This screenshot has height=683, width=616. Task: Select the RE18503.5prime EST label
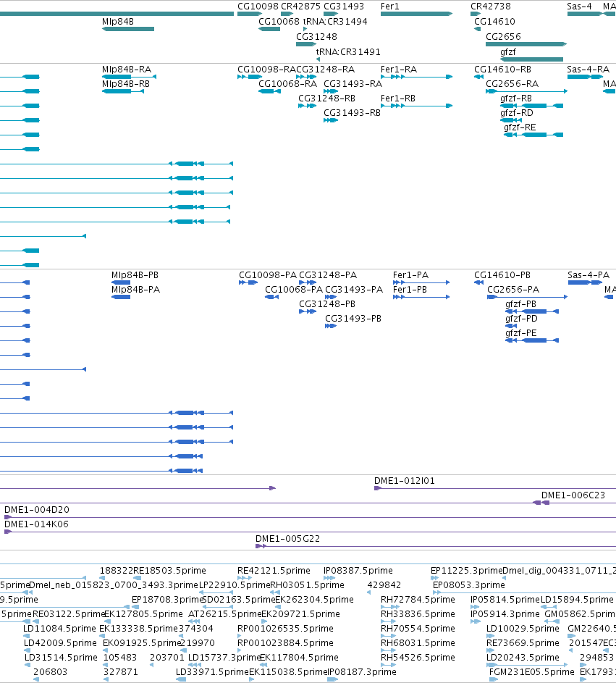pyautogui.click(x=170, y=571)
